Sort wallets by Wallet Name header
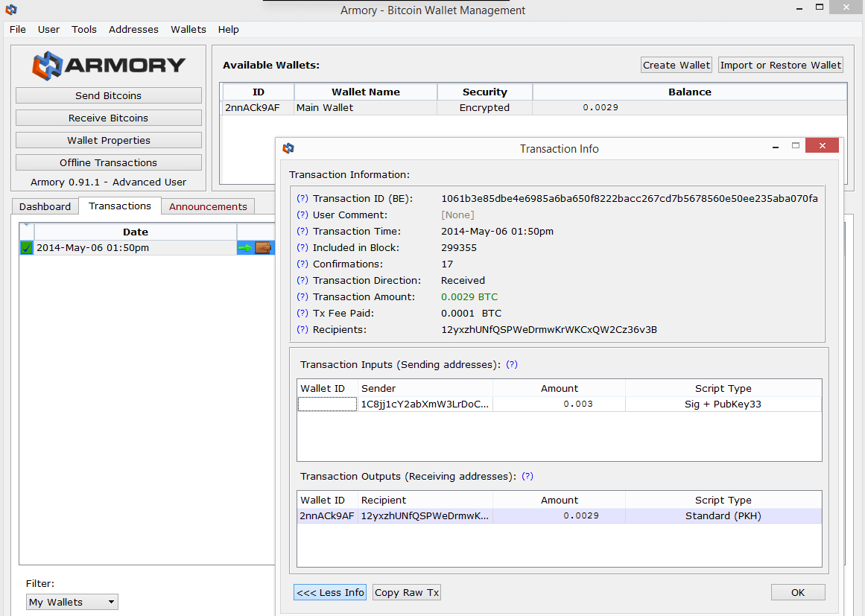 tap(366, 92)
